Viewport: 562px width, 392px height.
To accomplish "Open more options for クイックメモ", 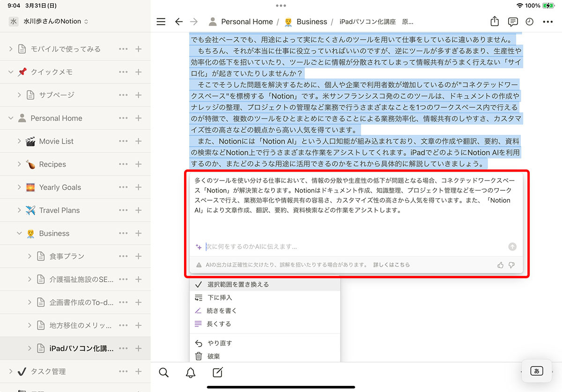I will pos(123,72).
